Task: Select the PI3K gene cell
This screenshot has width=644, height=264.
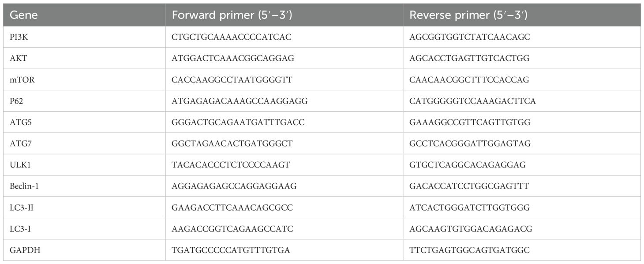Action: [x=18, y=37]
